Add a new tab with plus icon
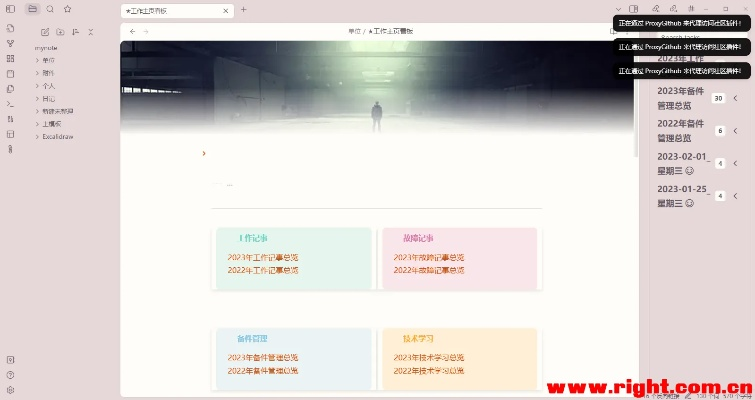The width and height of the screenshot is (755, 400). tap(244, 10)
